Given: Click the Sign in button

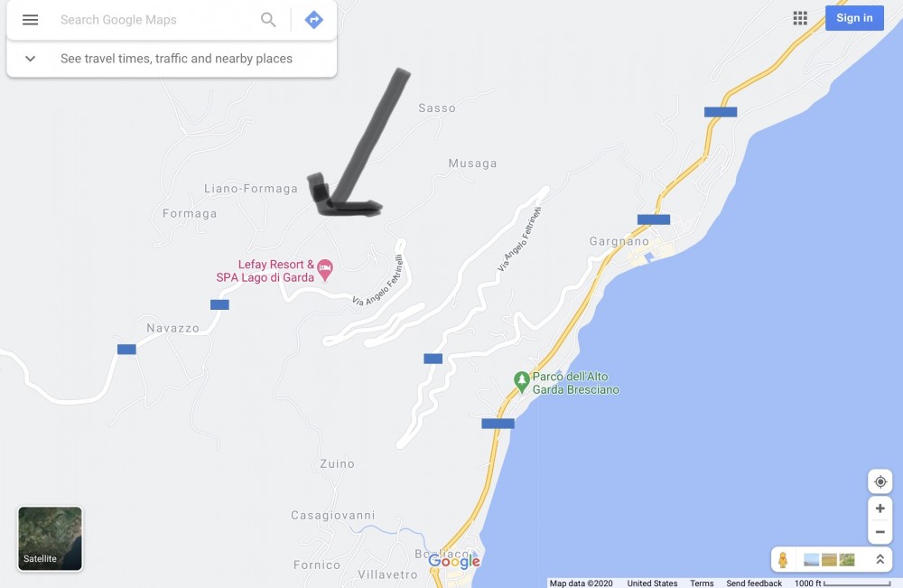Looking at the screenshot, I should coord(854,18).
